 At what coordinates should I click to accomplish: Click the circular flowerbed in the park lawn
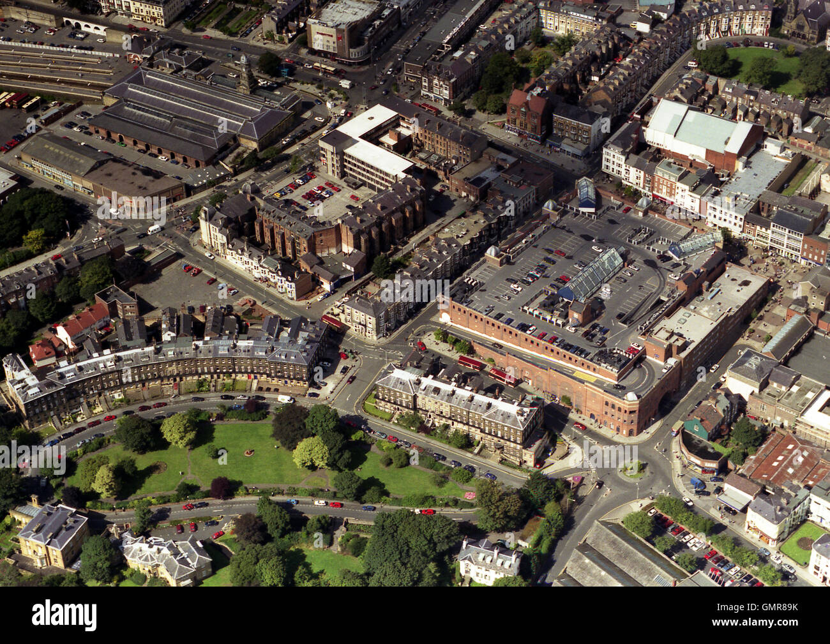click(245, 454)
